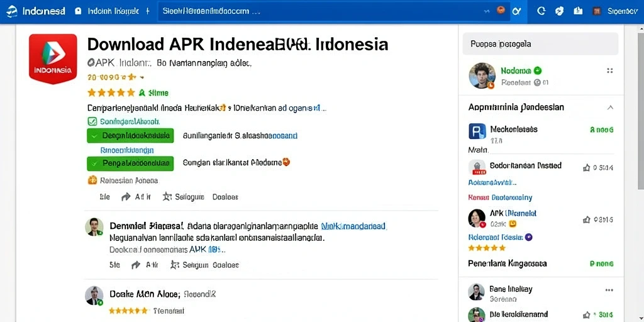Toggle the green Soningard checkbox
Viewport: 644px width, 322px height.
tap(92, 121)
